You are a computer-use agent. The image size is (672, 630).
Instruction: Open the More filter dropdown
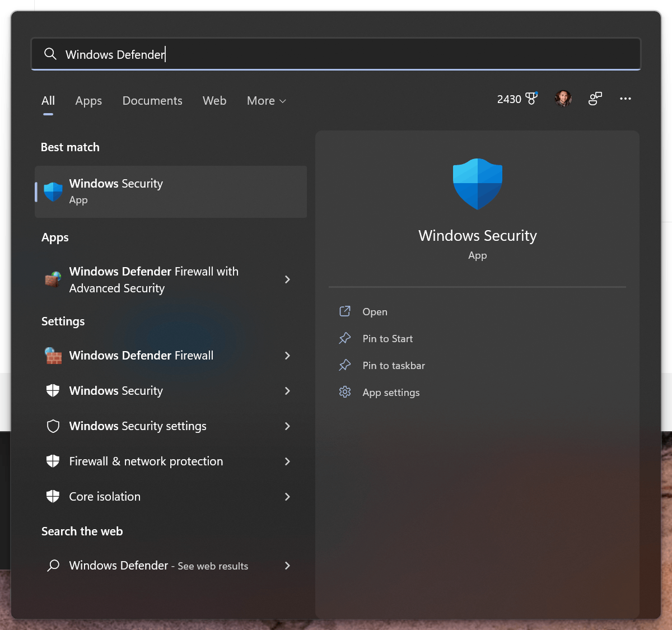267,101
